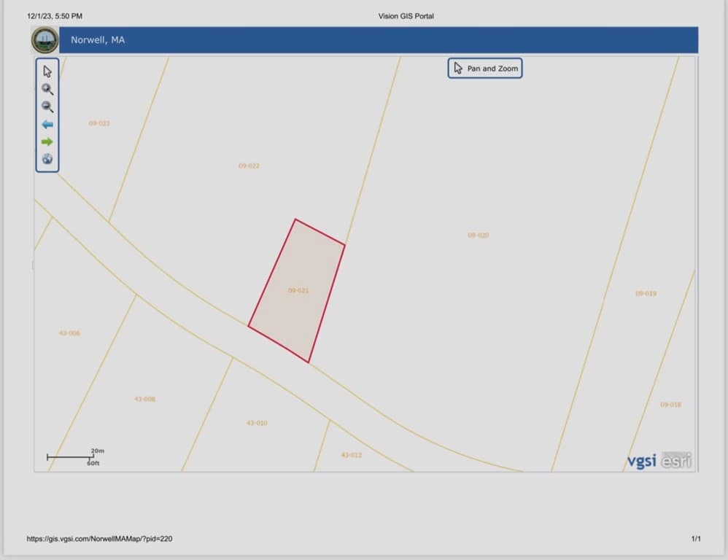Activate the zoom in magnifier tool
The image size is (728, 560).
click(x=47, y=89)
